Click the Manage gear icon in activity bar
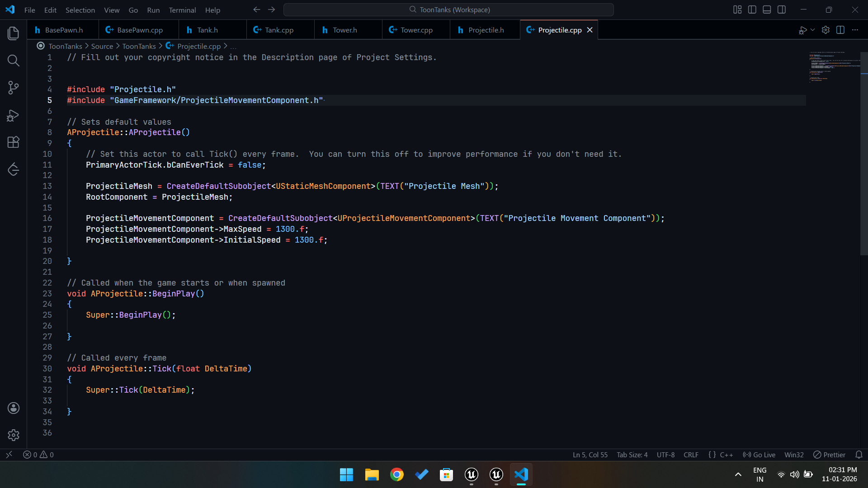The image size is (868, 488). click(x=13, y=435)
